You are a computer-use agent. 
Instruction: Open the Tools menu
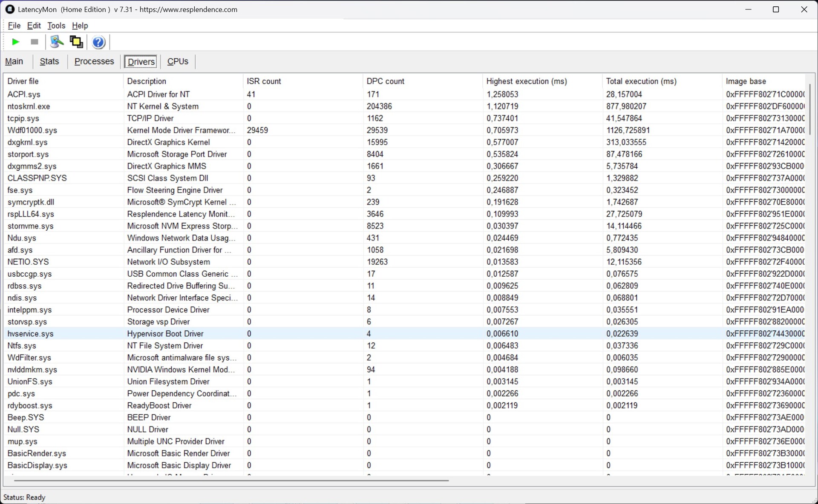pos(56,26)
